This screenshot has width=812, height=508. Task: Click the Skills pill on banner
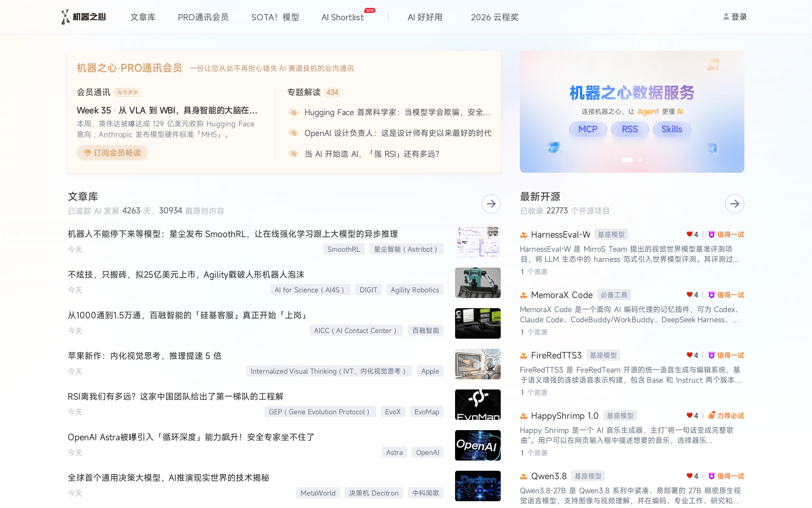coord(672,129)
